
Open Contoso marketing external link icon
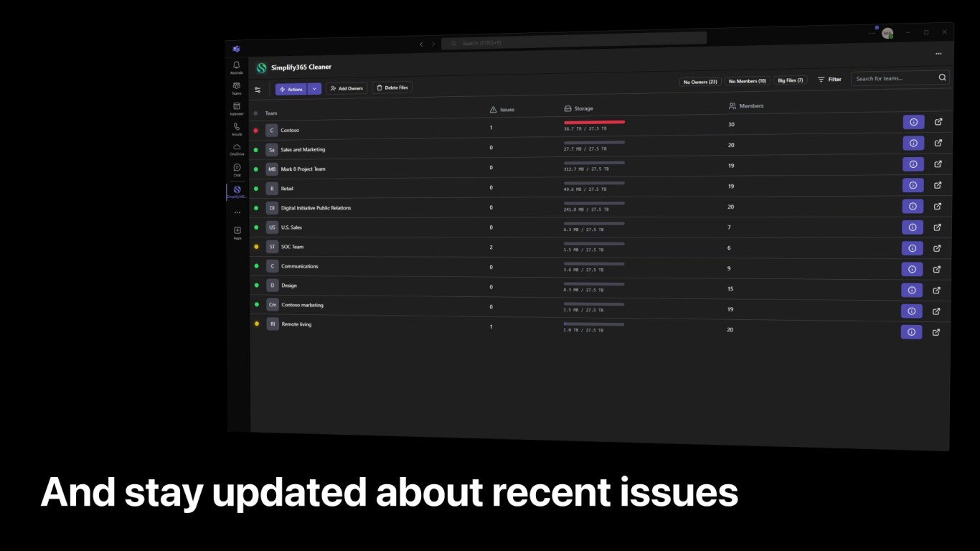pyautogui.click(x=936, y=311)
